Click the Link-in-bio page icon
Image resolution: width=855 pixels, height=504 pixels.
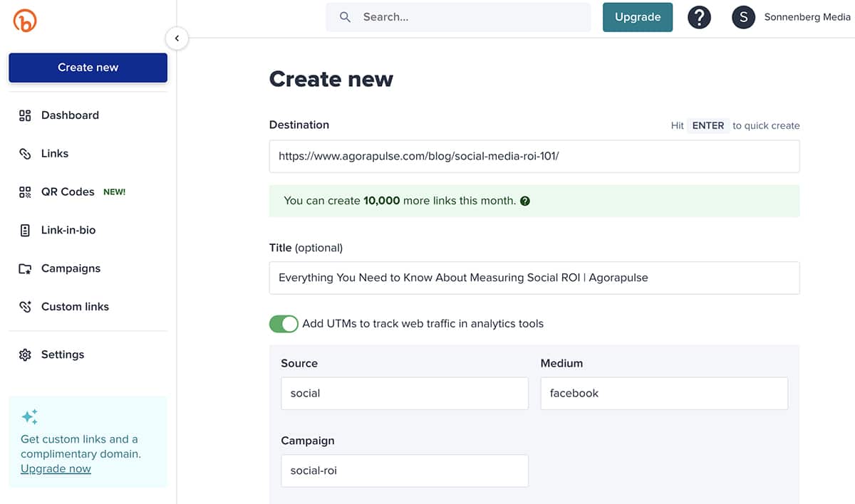click(x=25, y=231)
